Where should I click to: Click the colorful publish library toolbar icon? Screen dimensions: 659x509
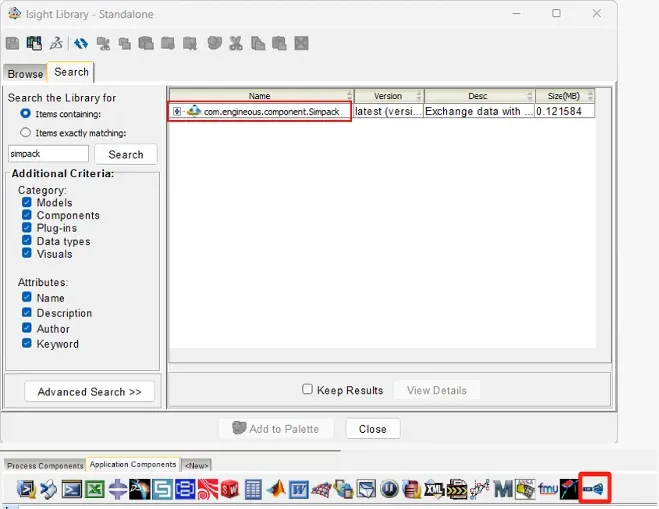coord(34,43)
